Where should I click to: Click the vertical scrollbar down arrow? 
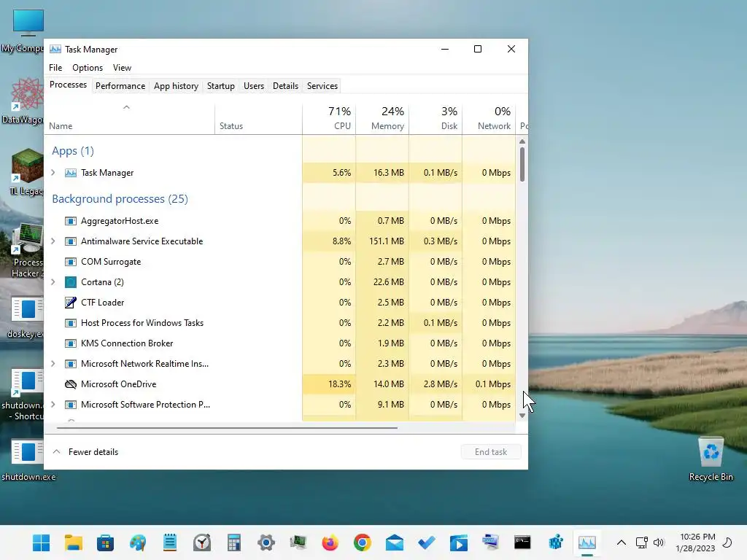[522, 416]
